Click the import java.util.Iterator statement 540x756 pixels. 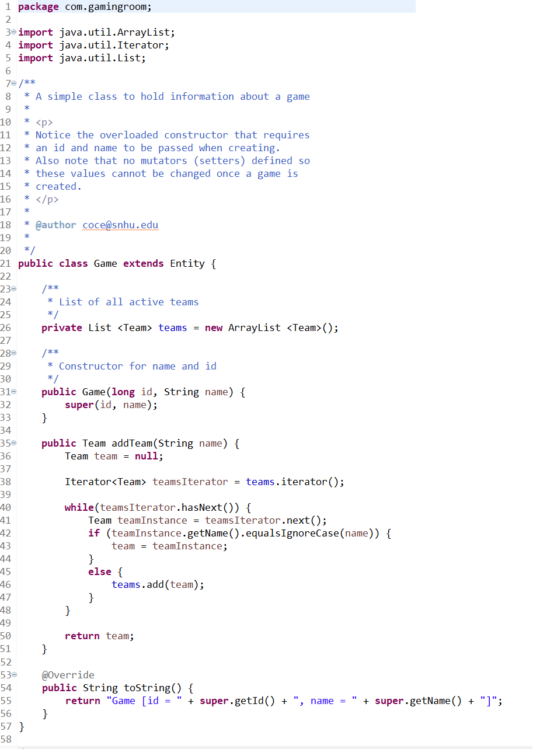coord(93,45)
